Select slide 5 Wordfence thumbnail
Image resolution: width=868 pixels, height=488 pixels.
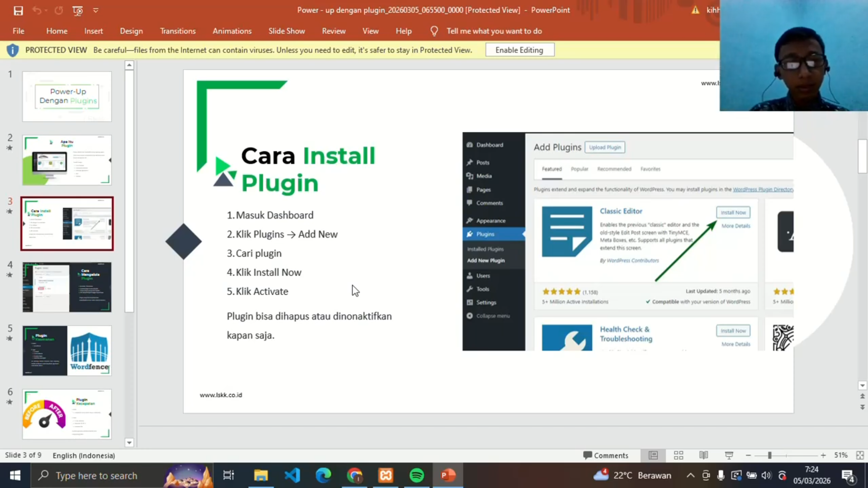tap(67, 351)
